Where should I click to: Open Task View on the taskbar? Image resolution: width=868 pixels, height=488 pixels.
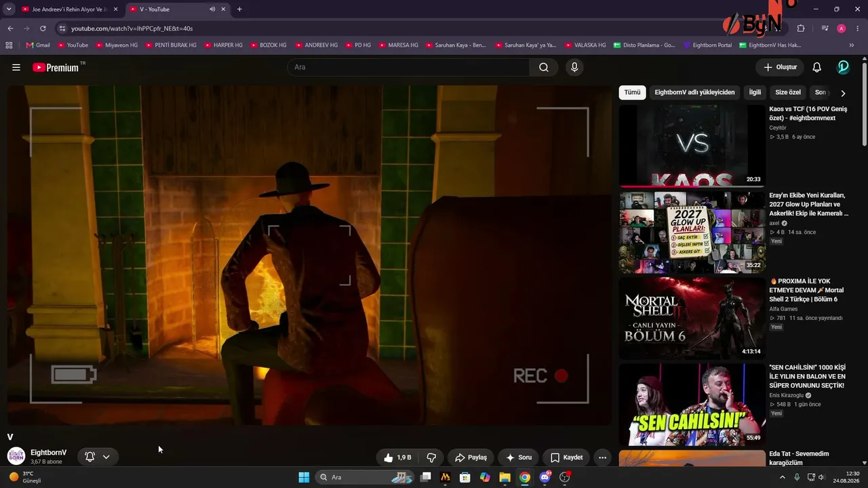(426, 477)
